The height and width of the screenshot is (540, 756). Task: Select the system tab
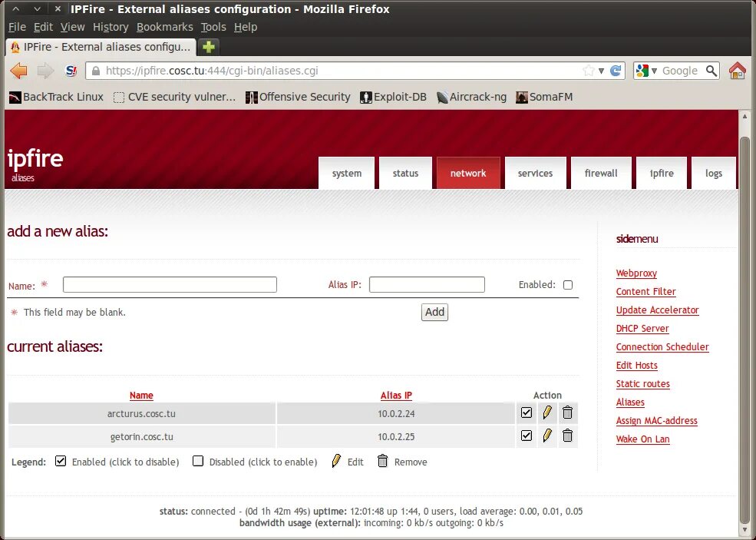pos(347,173)
